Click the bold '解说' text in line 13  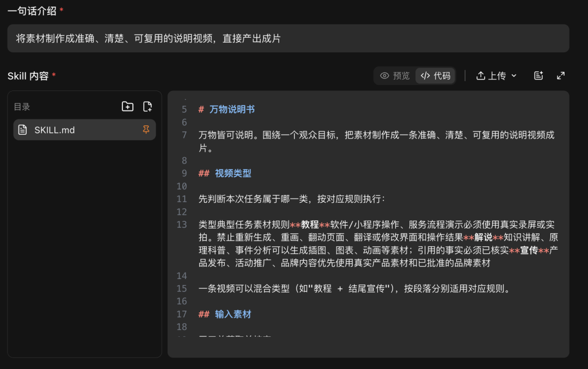(x=483, y=237)
